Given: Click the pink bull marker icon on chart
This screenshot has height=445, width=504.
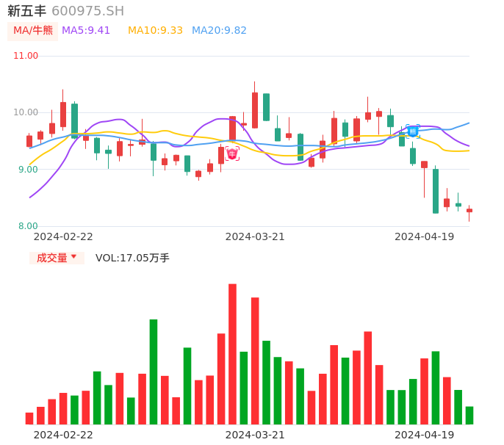Looking at the screenshot, I should pyautogui.click(x=232, y=153).
